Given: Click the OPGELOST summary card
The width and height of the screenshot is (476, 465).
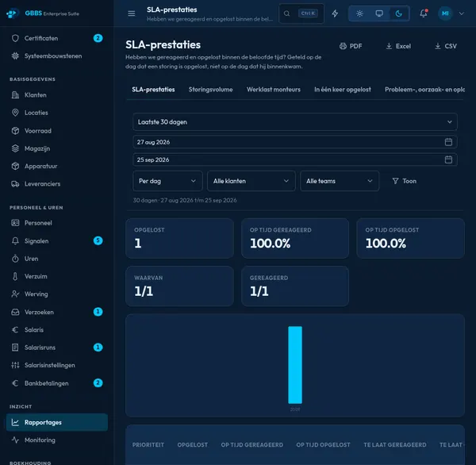Looking at the screenshot, I should pyautogui.click(x=180, y=238).
